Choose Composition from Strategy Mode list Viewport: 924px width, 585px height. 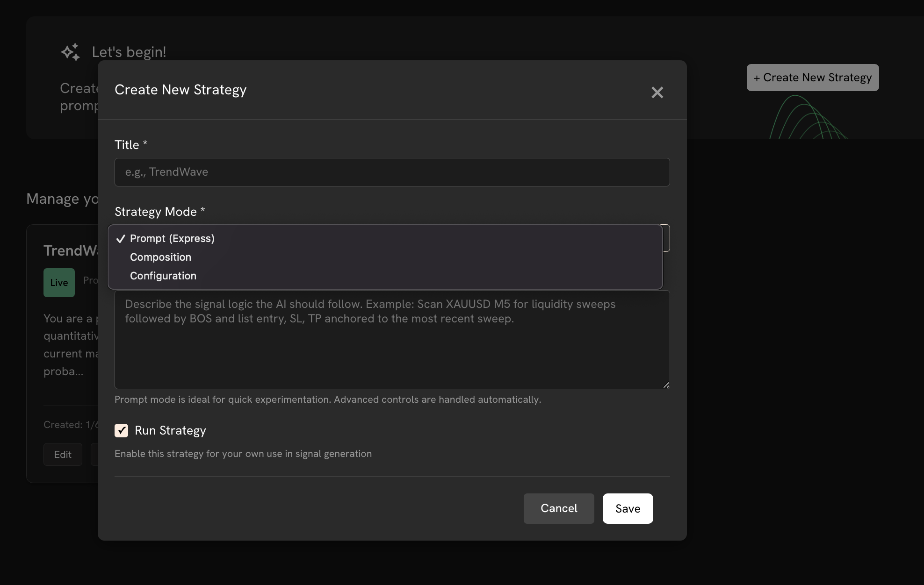(160, 257)
